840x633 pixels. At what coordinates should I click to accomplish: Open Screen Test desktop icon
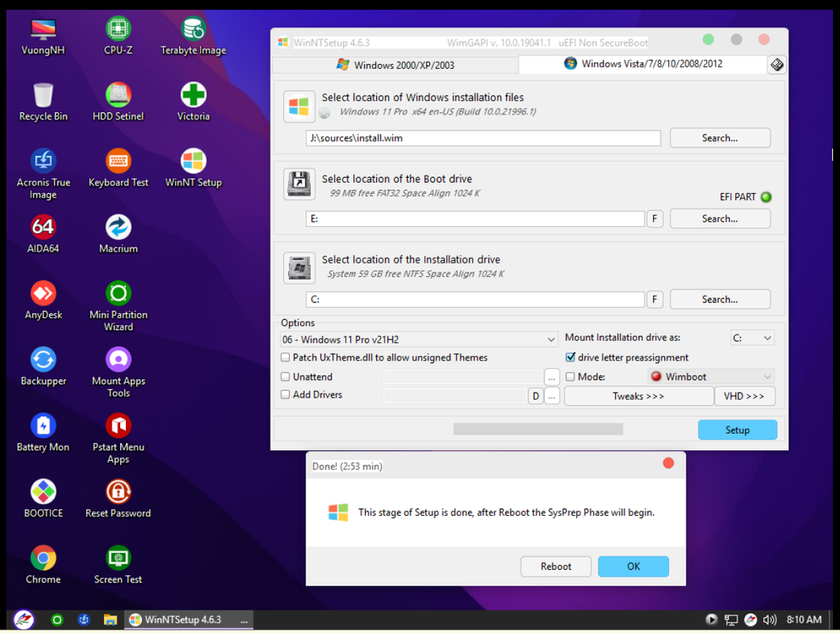click(x=118, y=565)
